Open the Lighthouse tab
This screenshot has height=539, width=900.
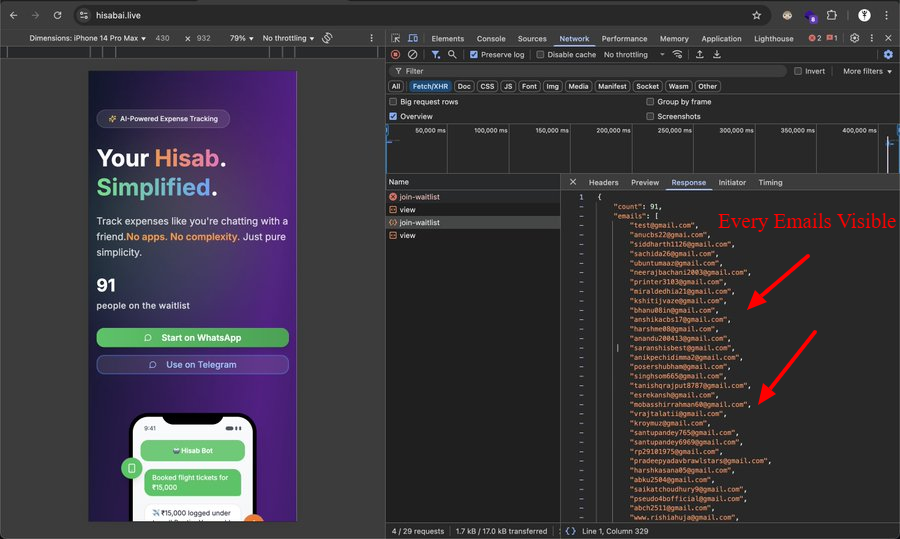(x=774, y=38)
